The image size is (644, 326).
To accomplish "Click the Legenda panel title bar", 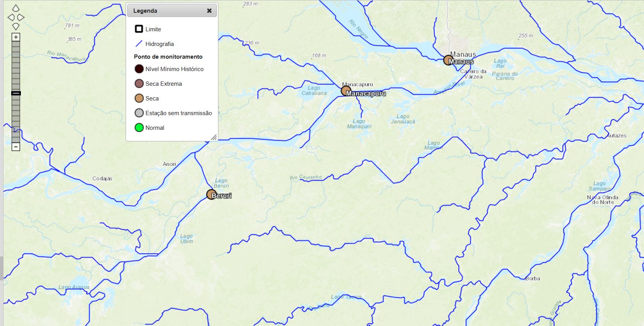I will tap(172, 11).
